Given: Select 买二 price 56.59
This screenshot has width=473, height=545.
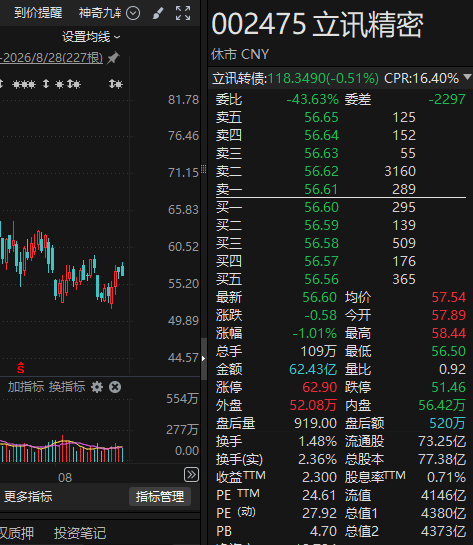Looking at the screenshot, I should pyautogui.click(x=321, y=225).
